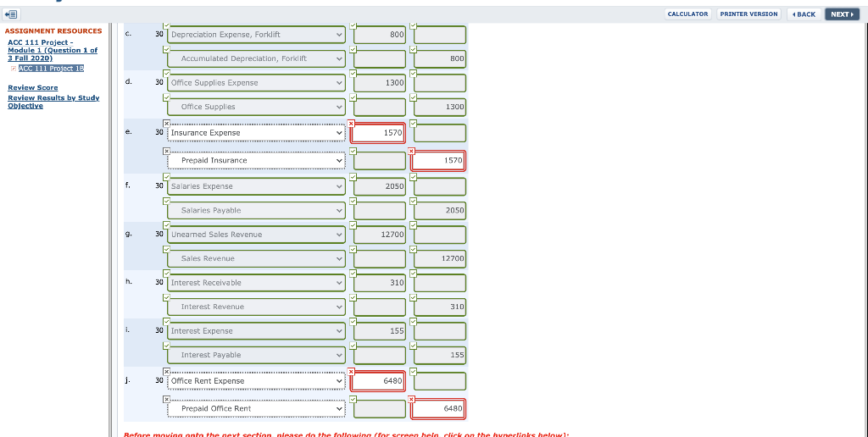Click green check icon on Salaries Expense dropdown
Image resolution: width=868 pixels, height=437 pixels.
pyautogui.click(x=167, y=177)
